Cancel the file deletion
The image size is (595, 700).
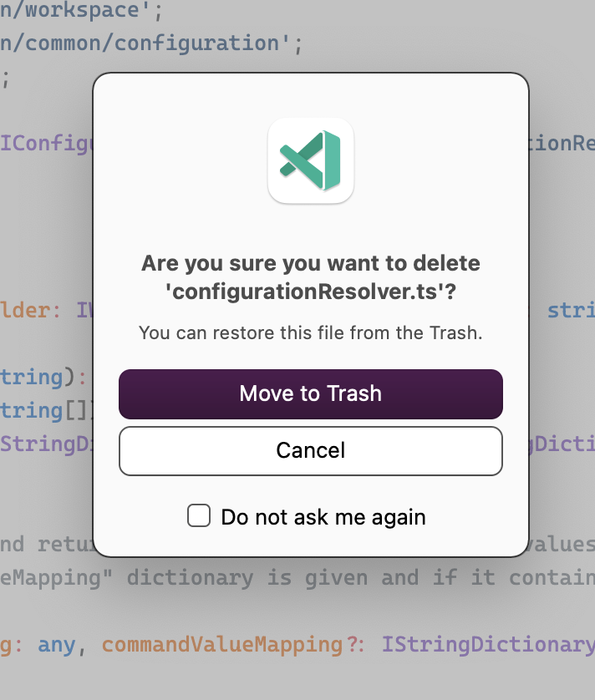[x=311, y=450]
